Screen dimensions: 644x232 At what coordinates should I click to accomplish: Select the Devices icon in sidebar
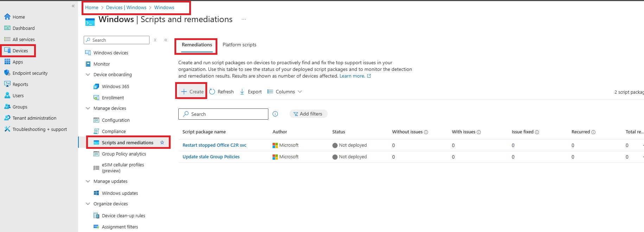coord(7,51)
